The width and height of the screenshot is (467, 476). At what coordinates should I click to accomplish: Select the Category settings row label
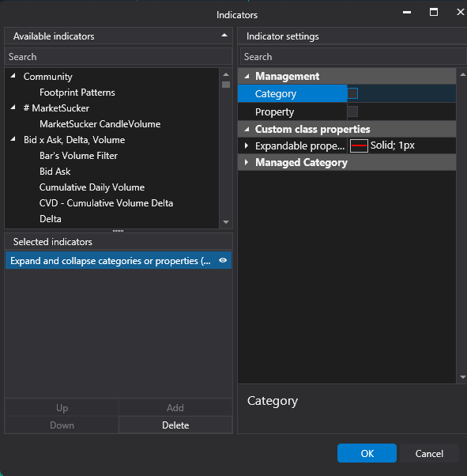[x=276, y=93]
